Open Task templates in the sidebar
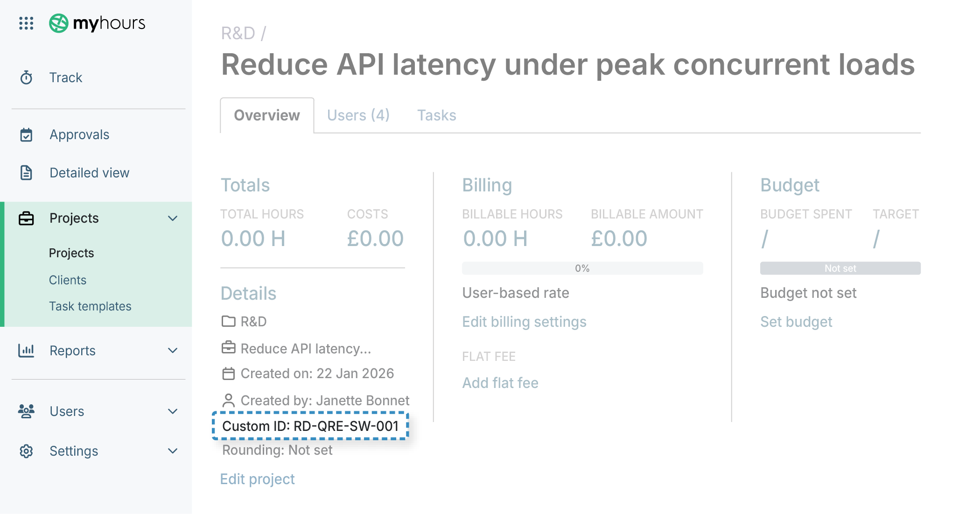Screen dimensions: 980x514 coord(90,306)
